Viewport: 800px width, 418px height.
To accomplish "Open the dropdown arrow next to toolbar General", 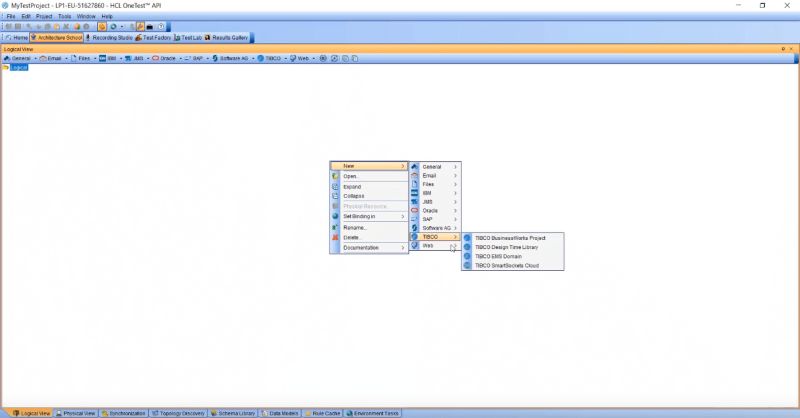I will [35, 59].
